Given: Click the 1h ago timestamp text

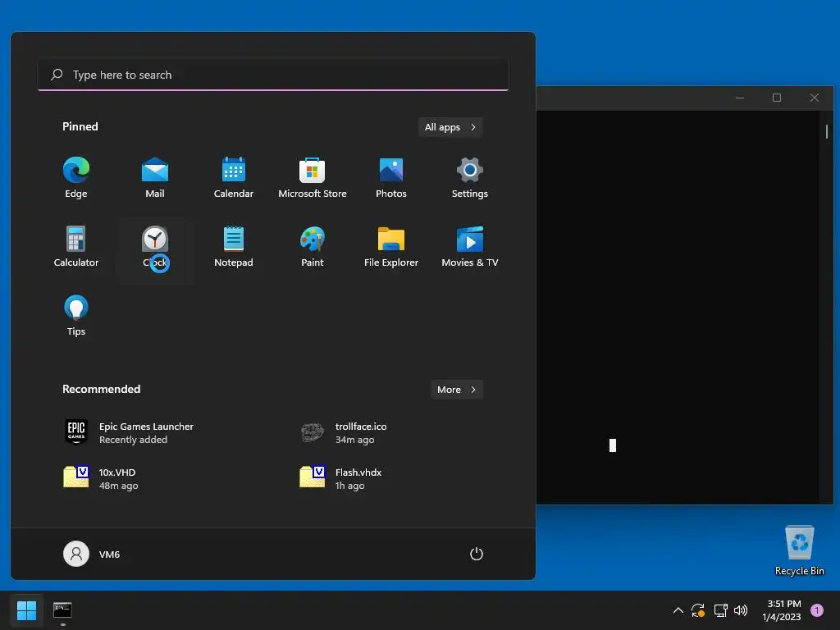Looking at the screenshot, I should [x=349, y=486].
